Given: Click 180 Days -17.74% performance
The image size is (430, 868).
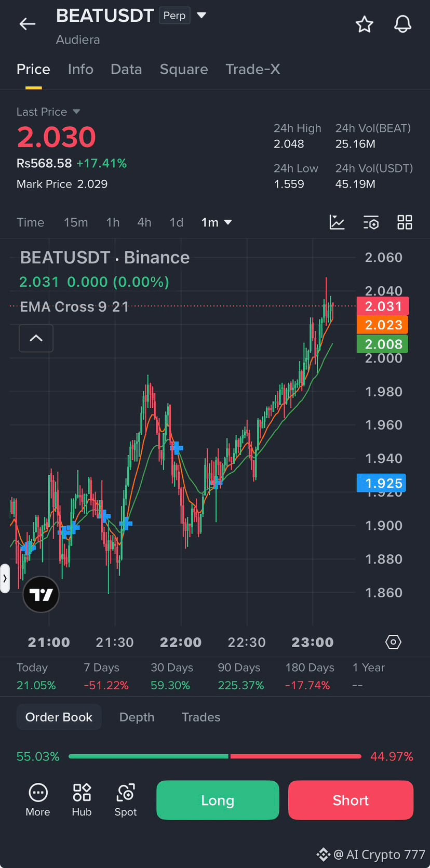Looking at the screenshot, I should [310, 676].
